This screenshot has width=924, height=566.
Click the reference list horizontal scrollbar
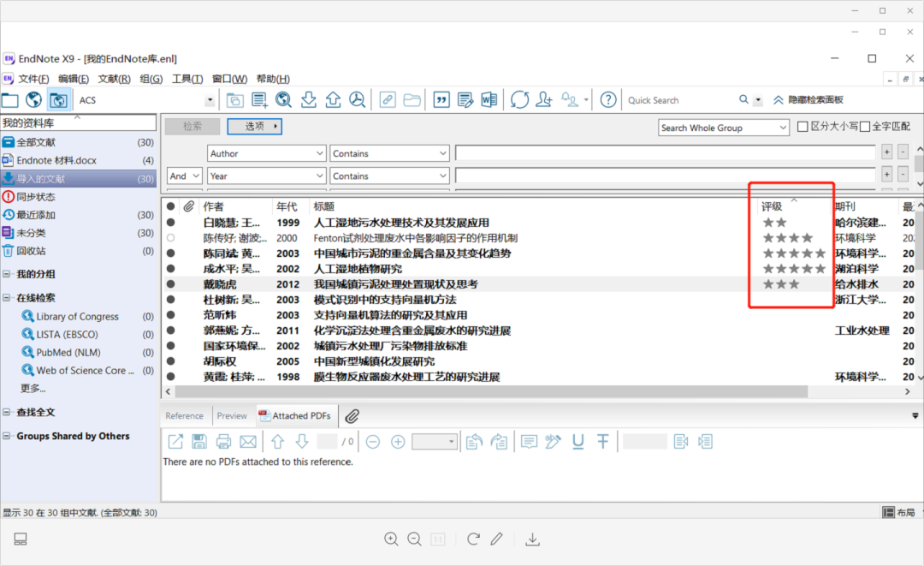(x=491, y=391)
